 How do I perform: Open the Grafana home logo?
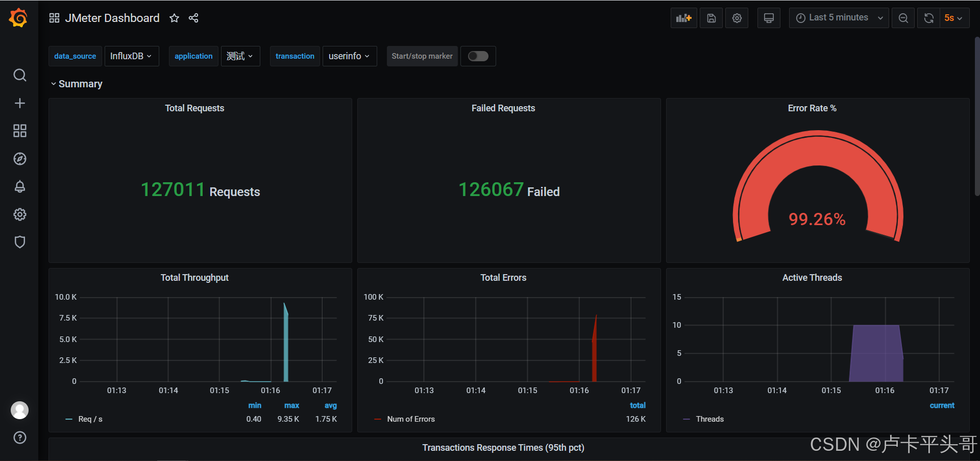[x=18, y=18]
